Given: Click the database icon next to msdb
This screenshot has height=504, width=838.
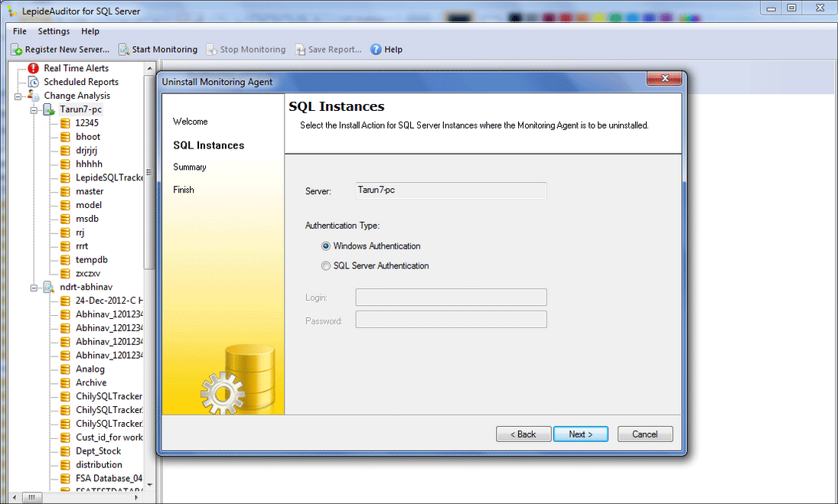Looking at the screenshot, I should 65,219.
